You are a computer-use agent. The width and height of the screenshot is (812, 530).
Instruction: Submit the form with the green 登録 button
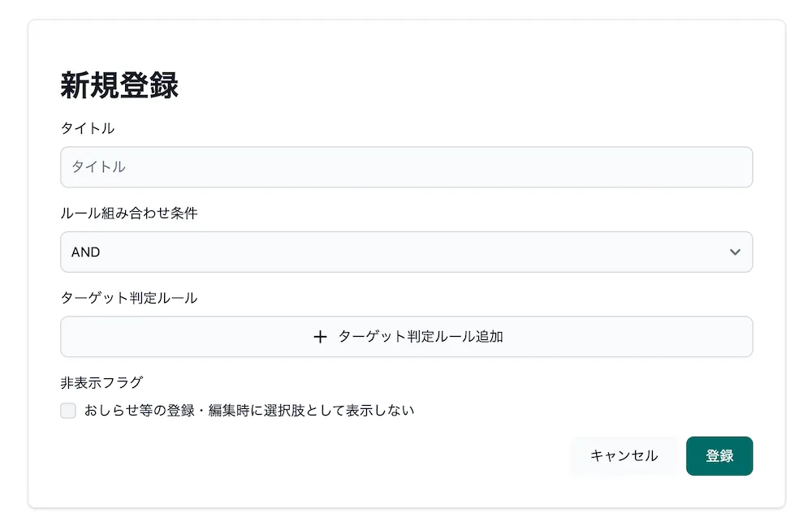719,455
